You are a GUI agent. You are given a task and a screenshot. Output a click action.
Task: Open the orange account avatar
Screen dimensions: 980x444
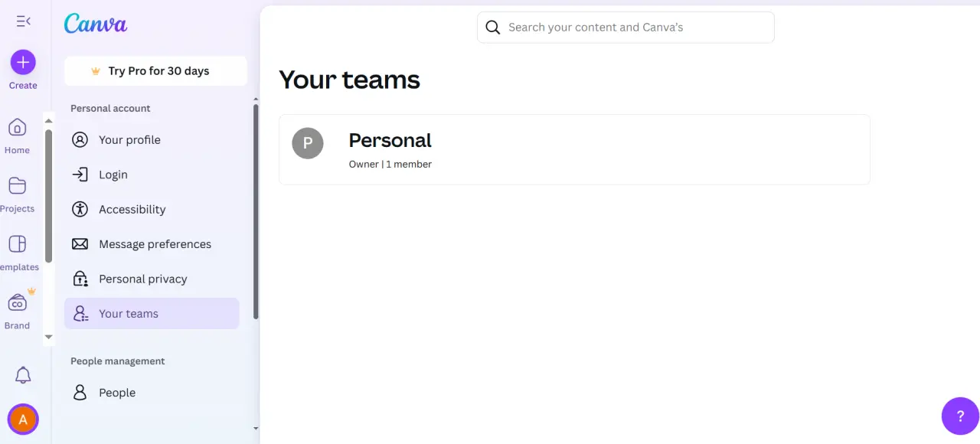click(x=23, y=420)
